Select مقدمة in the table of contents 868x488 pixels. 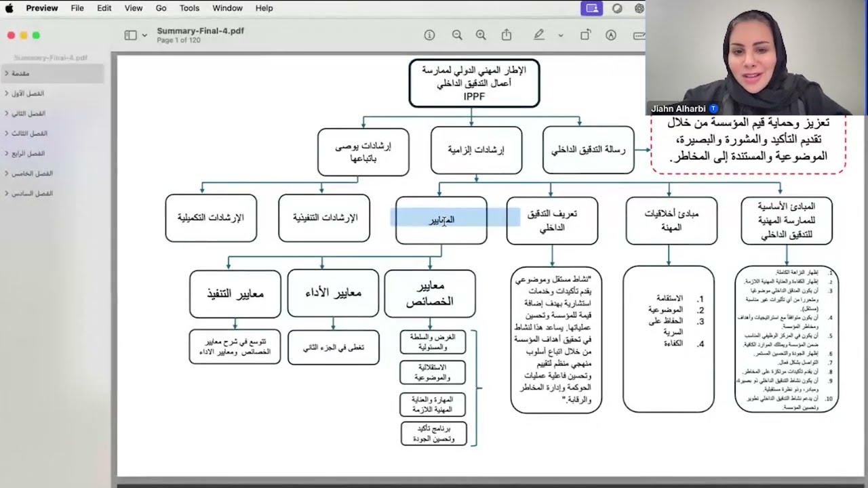click(20, 73)
